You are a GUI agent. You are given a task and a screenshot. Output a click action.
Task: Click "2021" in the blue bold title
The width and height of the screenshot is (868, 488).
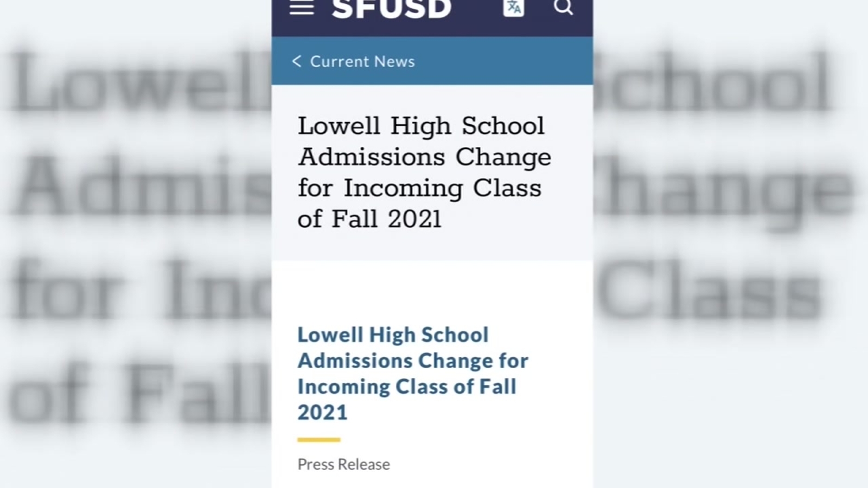coord(322,413)
